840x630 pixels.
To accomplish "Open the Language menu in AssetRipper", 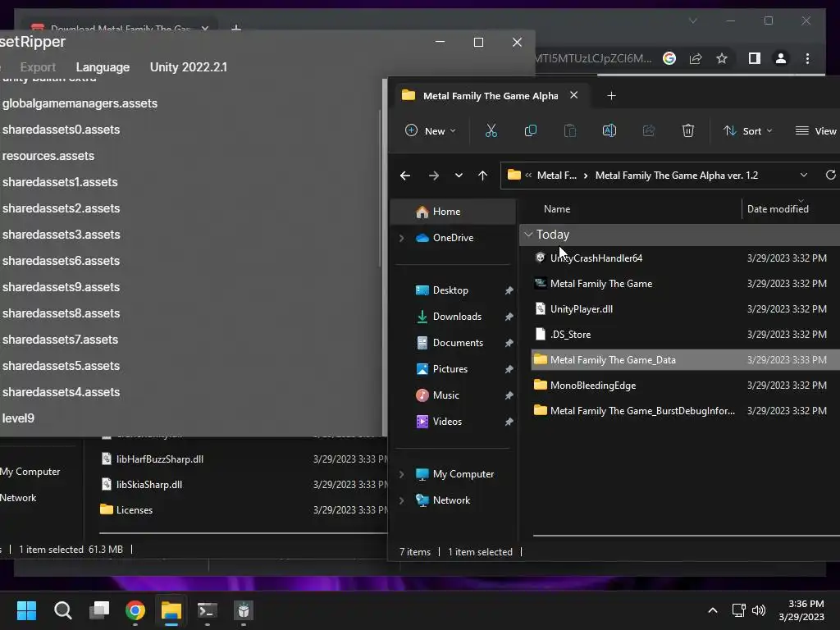I will tap(103, 67).
